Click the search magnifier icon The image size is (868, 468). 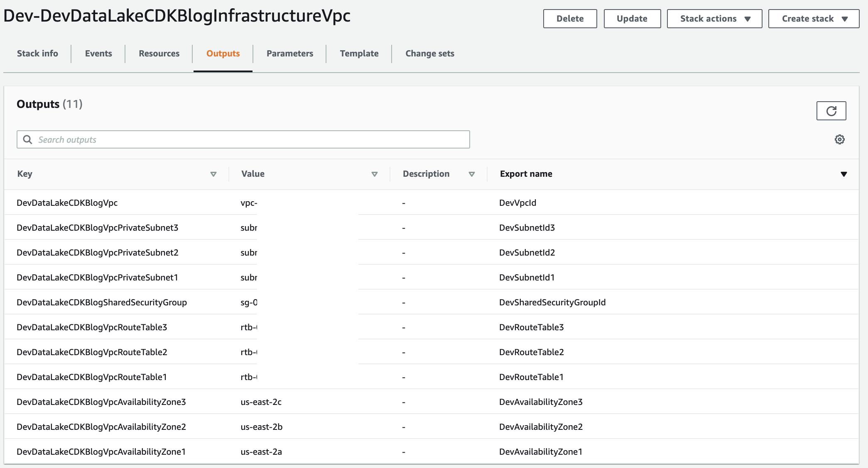[x=27, y=139]
